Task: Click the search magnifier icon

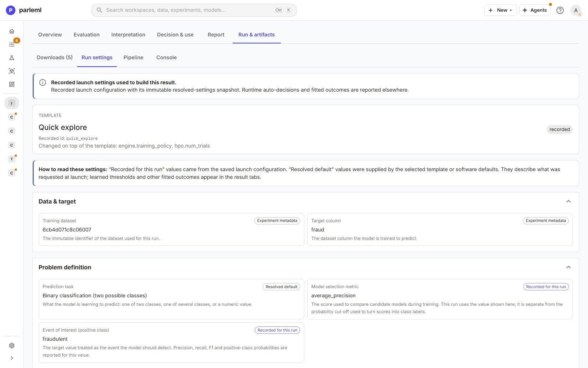Action: point(99,10)
